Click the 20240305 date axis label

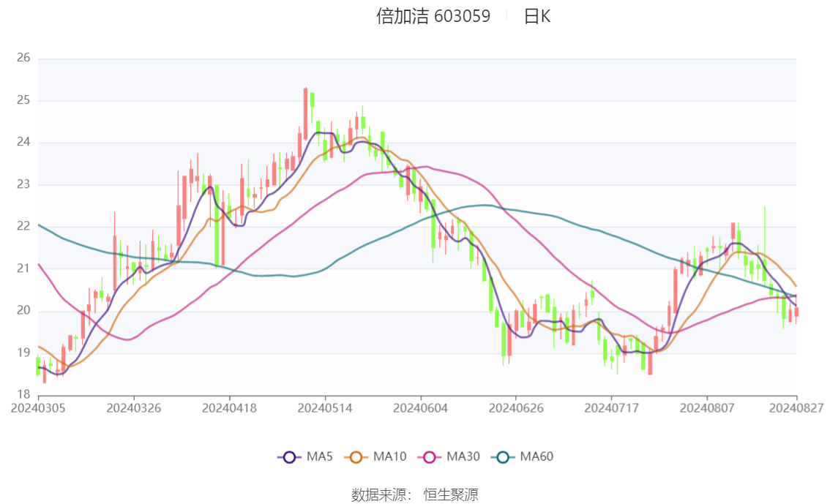coord(38,408)
